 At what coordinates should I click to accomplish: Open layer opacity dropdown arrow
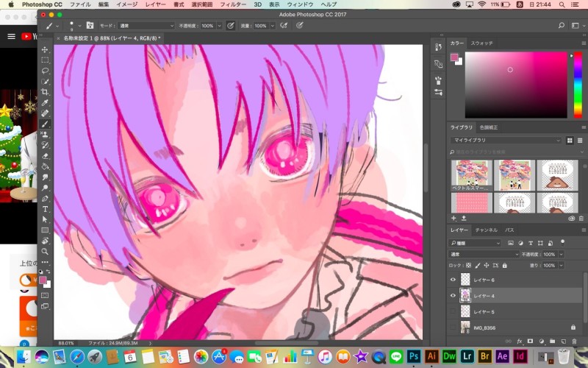[562, 254]
